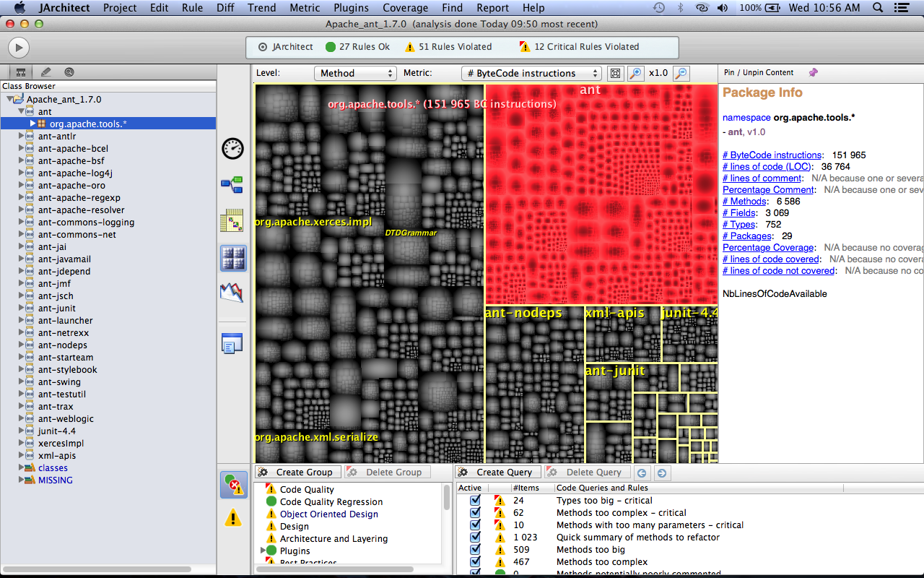The height and width of the screenshot is (578, 924).
Task: Toggle Active for Quick summary of methods to refactor
Action: click(x=475, y=538)
